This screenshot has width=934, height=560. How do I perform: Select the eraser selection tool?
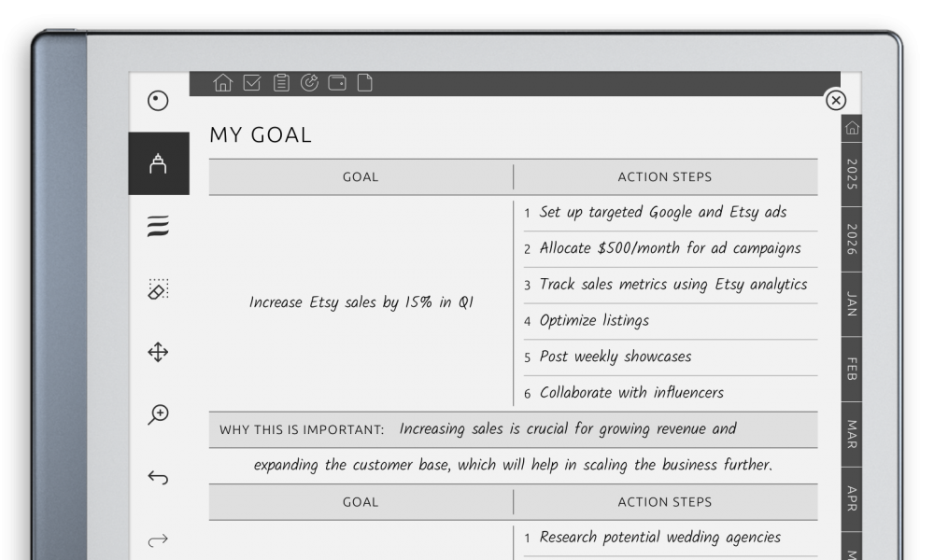click(158, 289)
